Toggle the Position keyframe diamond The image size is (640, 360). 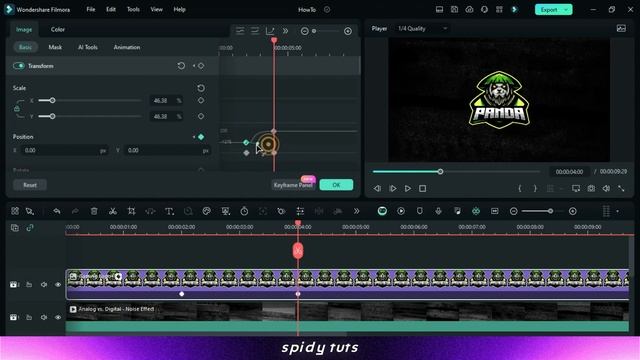[201, 137]
